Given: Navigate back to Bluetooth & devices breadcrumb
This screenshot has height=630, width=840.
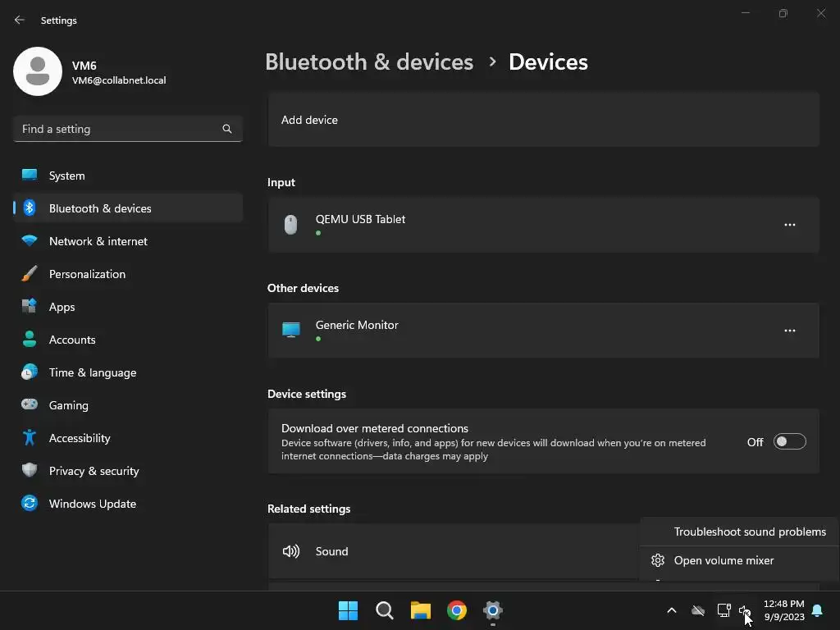Looking at the screenshot, I should pyautogui.click(x=369, y=62).
